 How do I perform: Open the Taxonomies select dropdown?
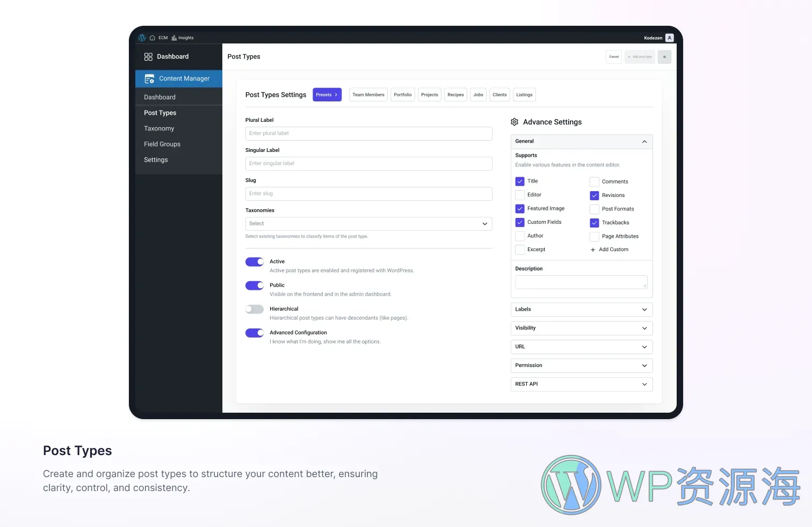pyautogui.click(x=368, y=223)
